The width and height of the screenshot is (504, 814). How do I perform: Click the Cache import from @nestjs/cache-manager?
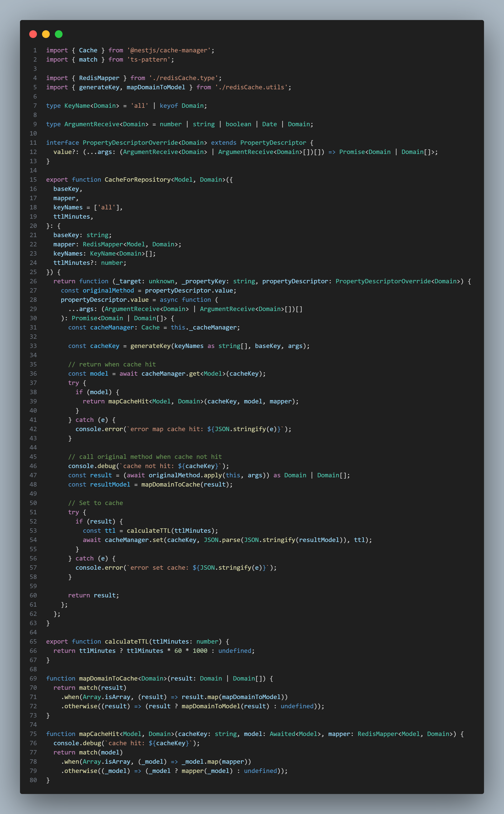pos(88,50)
